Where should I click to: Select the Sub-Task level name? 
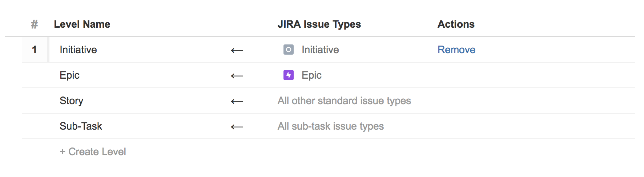pyautogui.click(x=81, y=126)
